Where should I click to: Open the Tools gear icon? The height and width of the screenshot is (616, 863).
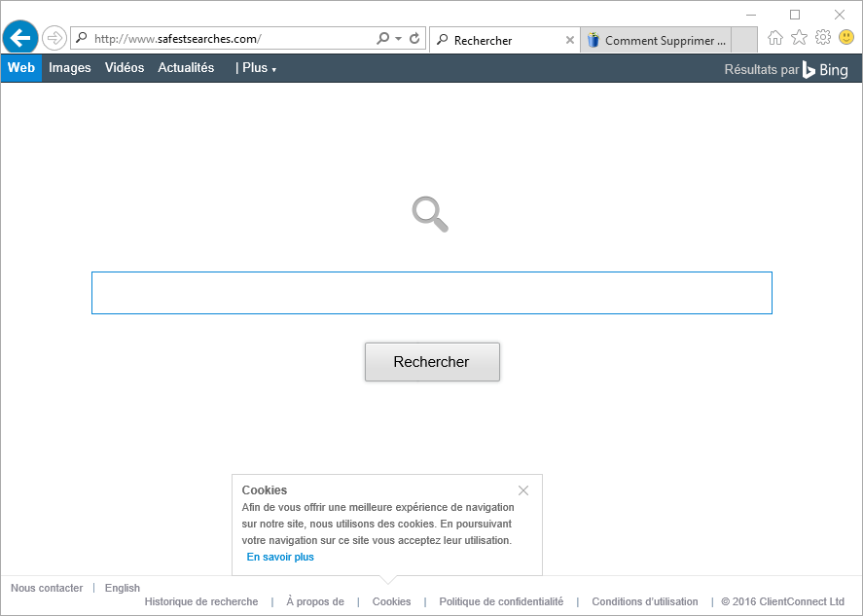tap(823, 37)
